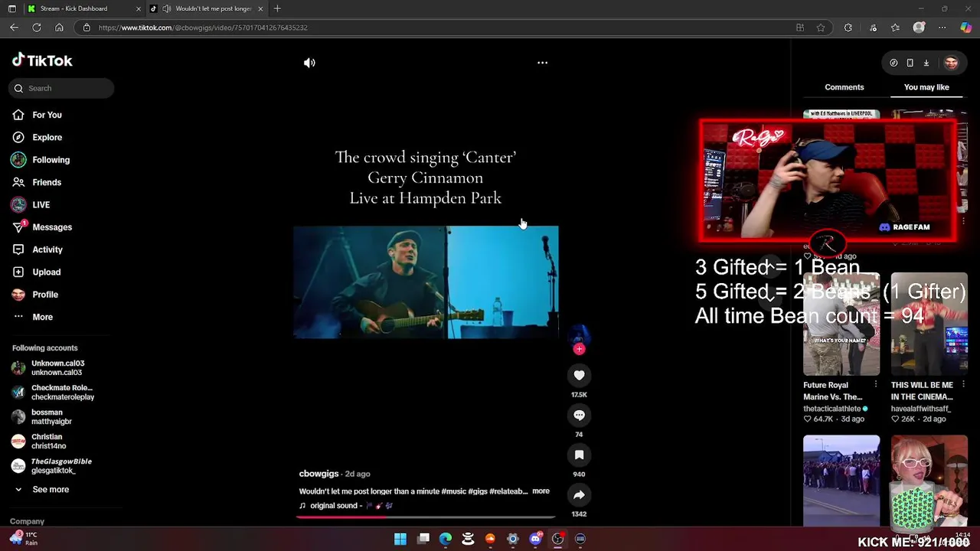Open the favorites list icon

(x=895, y=28)
